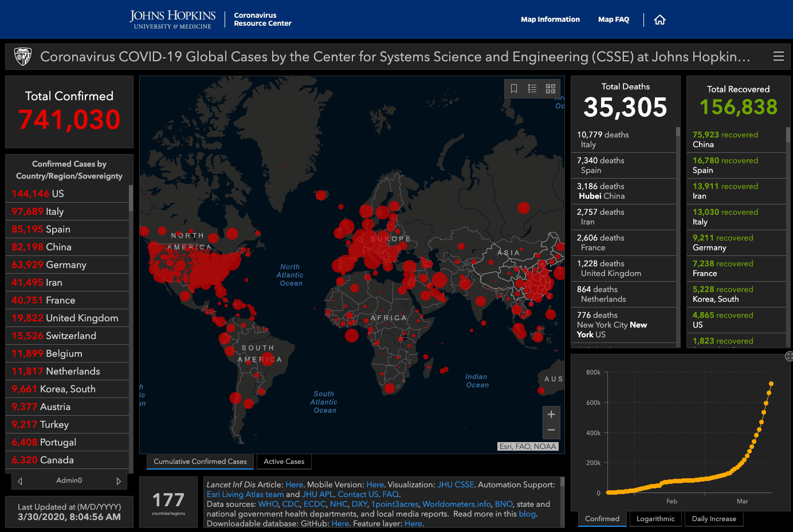
Task: Click the Johns Hopkins shield logo
Action: pos(22,56)
